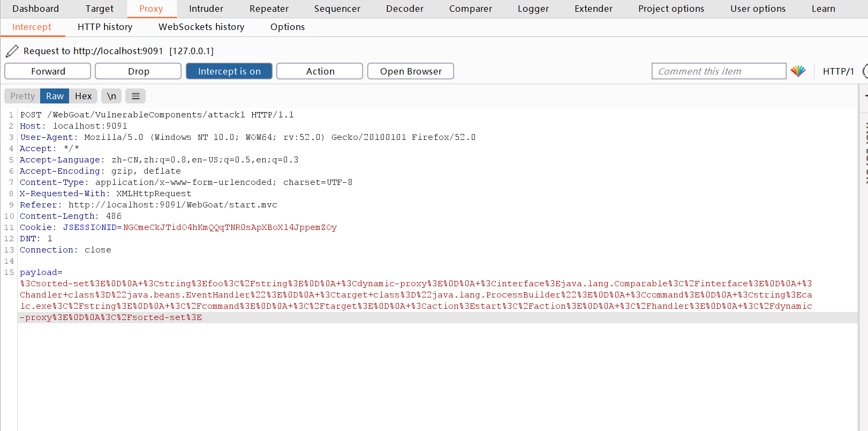
Task: Click payload line starting lc.exe
Action: pos(416,306)
